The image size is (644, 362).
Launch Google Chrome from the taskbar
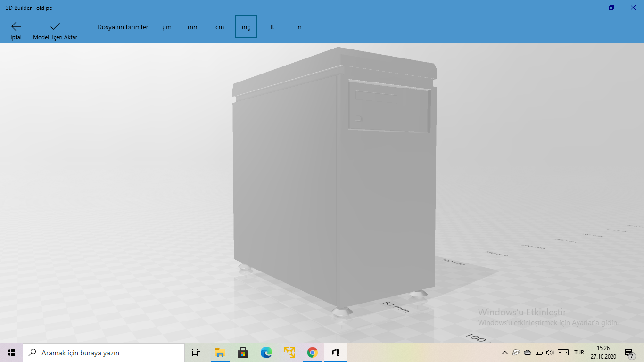[312, 353]
